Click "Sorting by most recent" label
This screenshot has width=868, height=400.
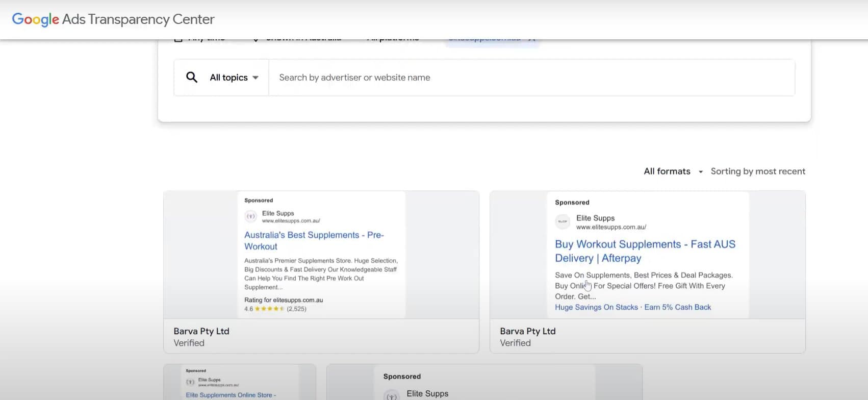pos(758,171)
